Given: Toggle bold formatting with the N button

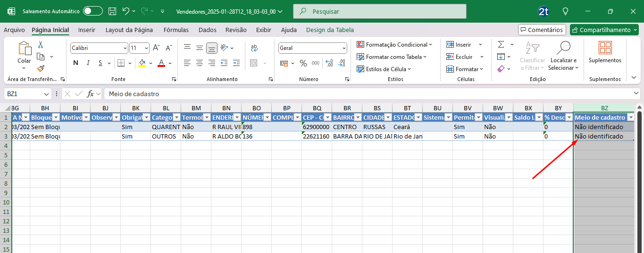Looking at the screenshot, I should [x=76, y=63].
